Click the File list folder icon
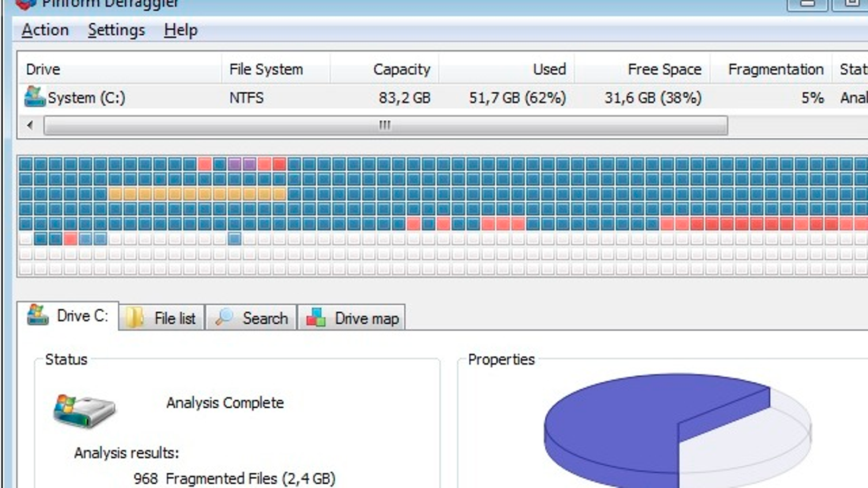Viewport: 868px width, 488px height. click(x=134, y=318)
